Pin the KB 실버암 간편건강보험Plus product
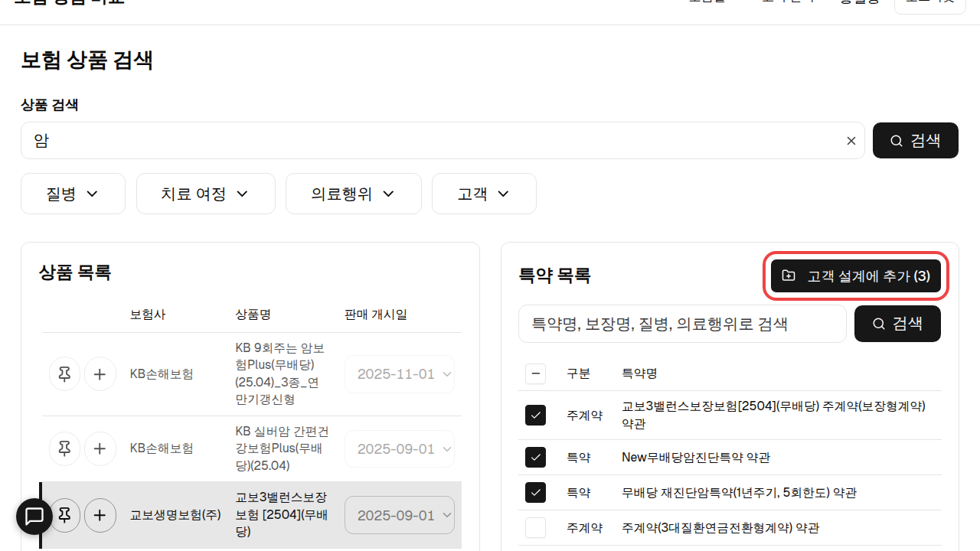Image resolution: width=980 pixels, height=551 pixels. tap(65, 448)
